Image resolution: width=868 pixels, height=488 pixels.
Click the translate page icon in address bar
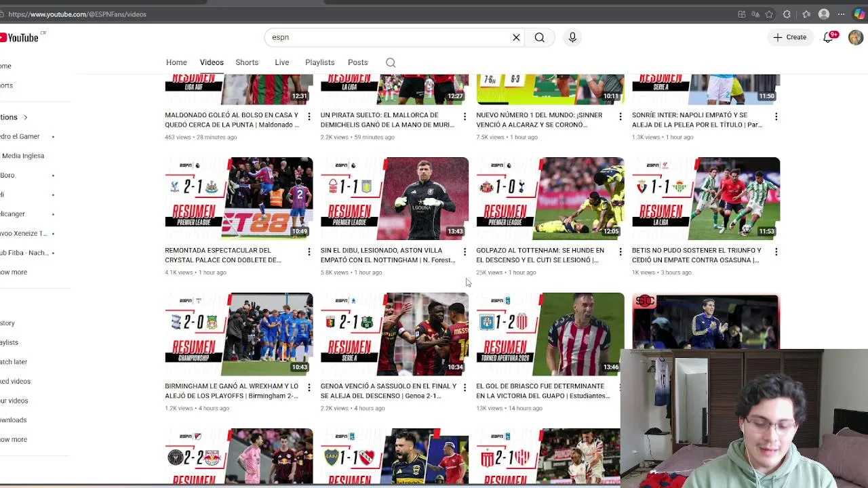click(x=755, y=14)
